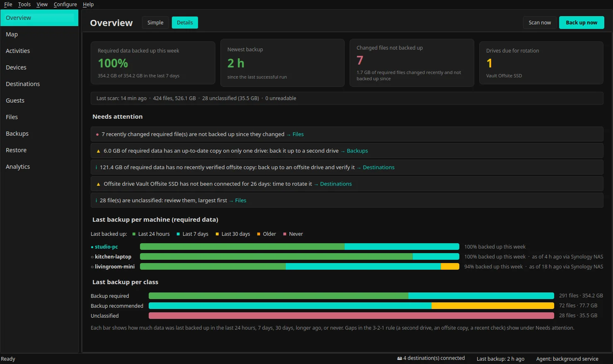Click the Scan now button
Image resolution: width=613 pixels, height=364 pixels.
(540, 23)
